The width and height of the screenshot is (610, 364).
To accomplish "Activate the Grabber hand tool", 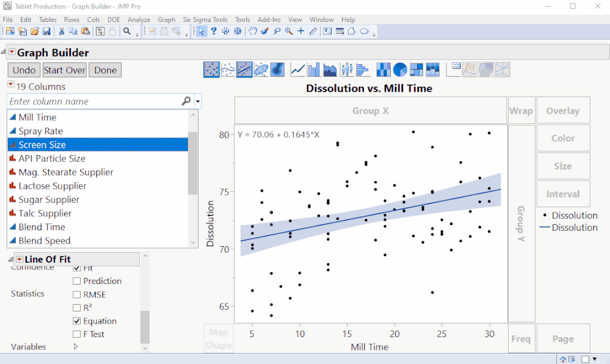I will click(252, 31).
